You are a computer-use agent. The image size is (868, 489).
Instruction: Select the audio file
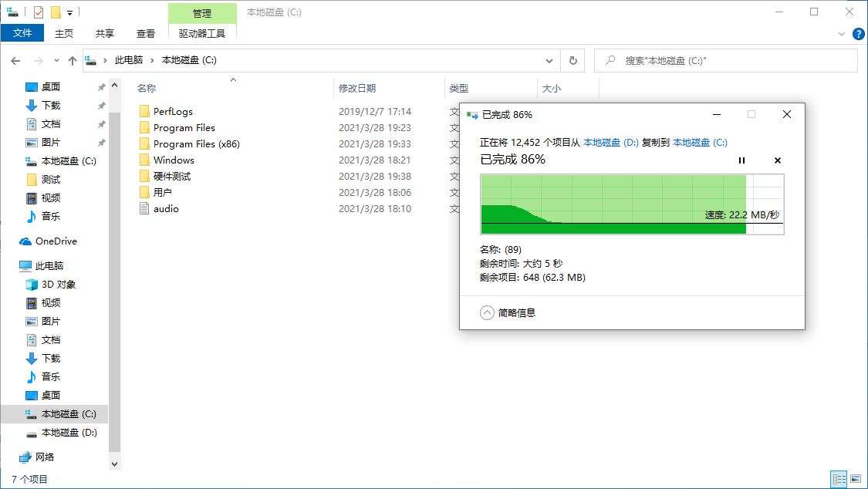pos(166,208)
